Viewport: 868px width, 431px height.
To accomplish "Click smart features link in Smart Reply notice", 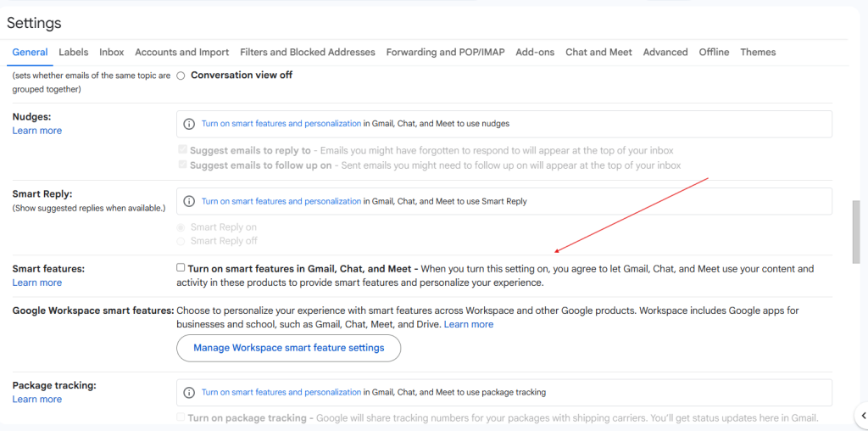I will click(x=281, y=202).
